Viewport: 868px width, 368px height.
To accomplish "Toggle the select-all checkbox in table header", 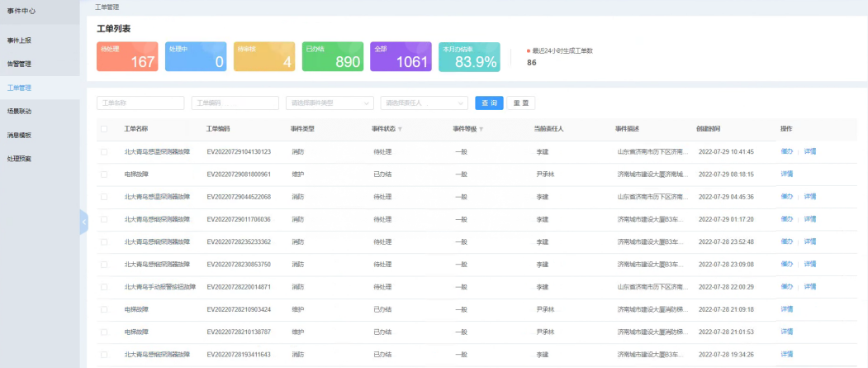I will point(104,129).
